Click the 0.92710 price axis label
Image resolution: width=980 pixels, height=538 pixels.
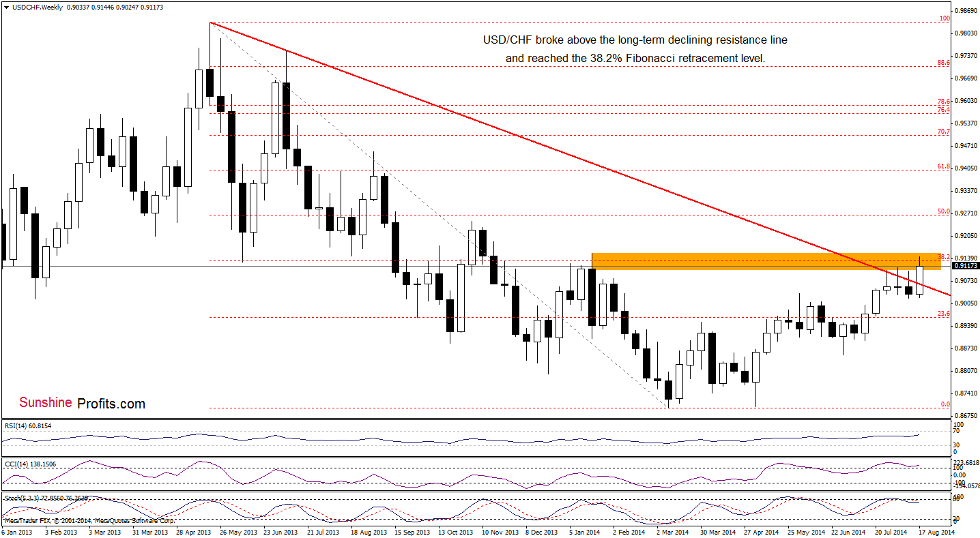pyautogui.click(x=966, y=213)
